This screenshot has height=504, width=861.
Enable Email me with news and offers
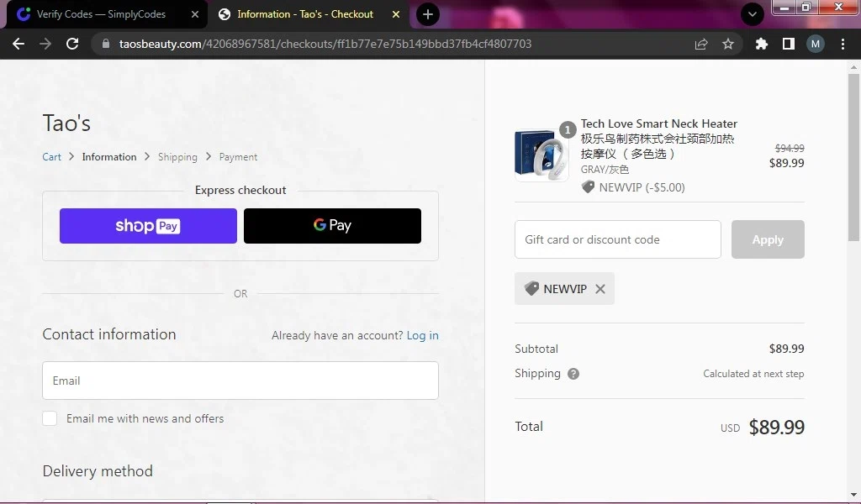(50, 418)
